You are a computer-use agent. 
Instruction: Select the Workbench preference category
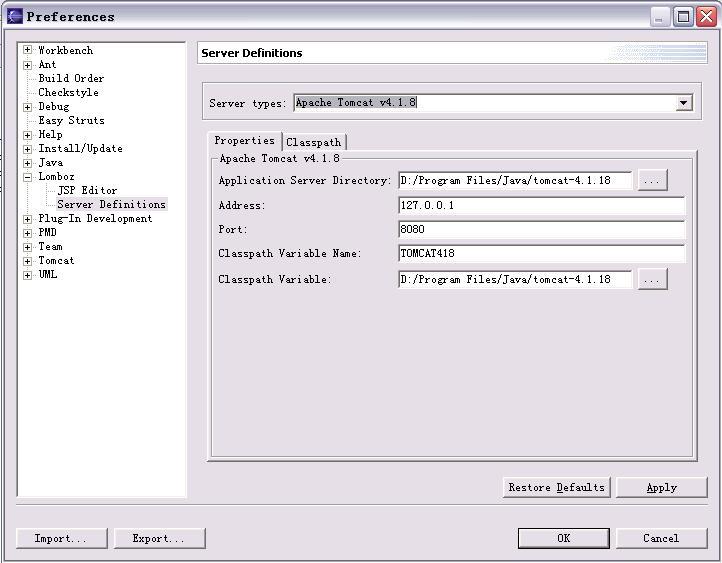point(65,50)
